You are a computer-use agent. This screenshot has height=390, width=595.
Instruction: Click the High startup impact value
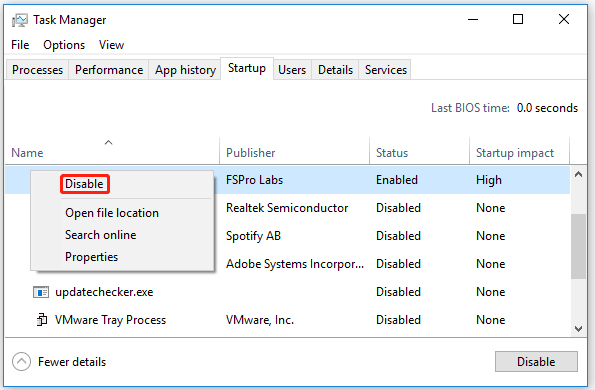[489, 180]
